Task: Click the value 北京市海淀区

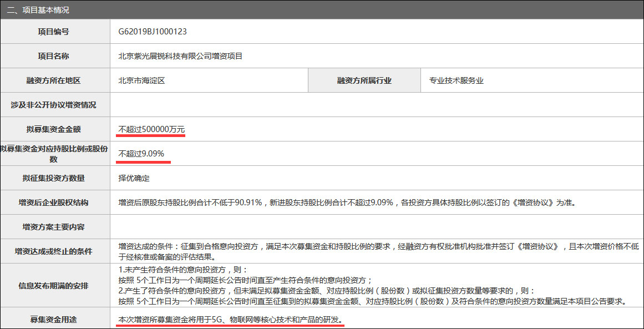Action: pyautogui.click(x=141, y=80)
